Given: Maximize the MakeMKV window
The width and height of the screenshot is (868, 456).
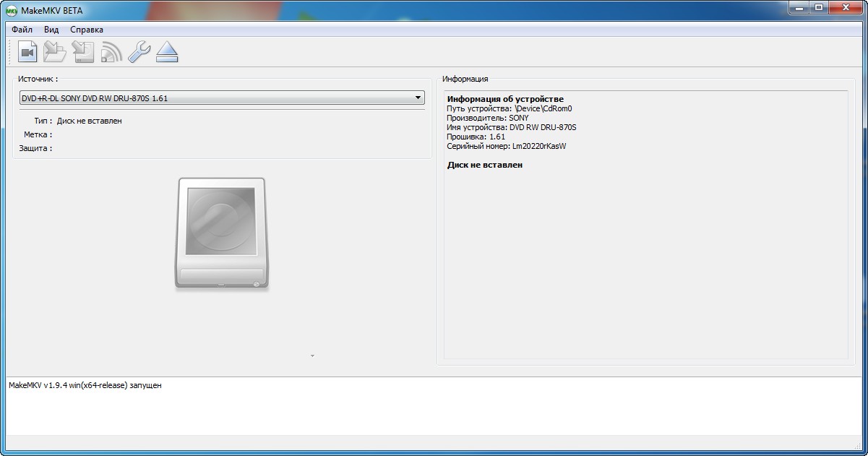Looking at the screenshot, I should tap(818, 7).
